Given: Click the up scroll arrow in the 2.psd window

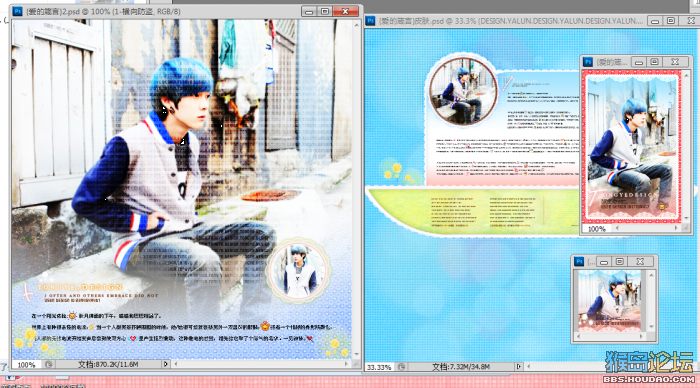Looking at the screenshot, I should tap(356, 25).
